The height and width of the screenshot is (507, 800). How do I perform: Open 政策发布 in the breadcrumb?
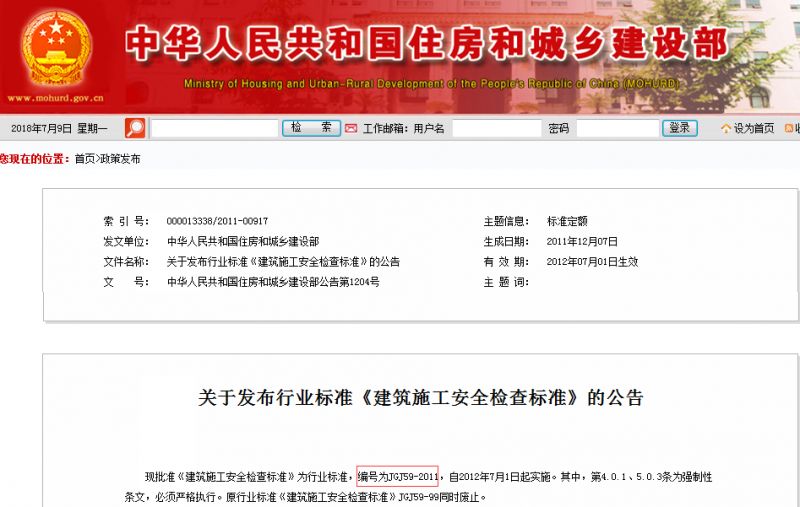click(x=121, y=158)
